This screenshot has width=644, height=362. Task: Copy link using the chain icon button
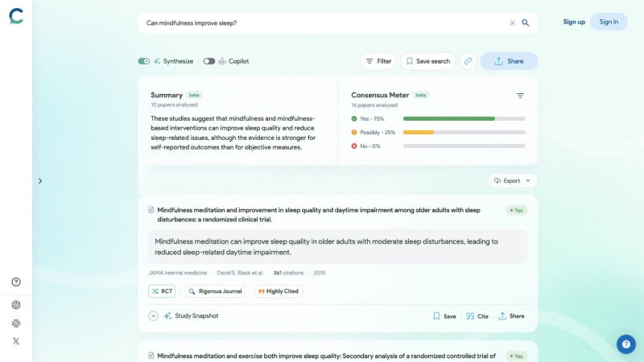pos(468,61)
